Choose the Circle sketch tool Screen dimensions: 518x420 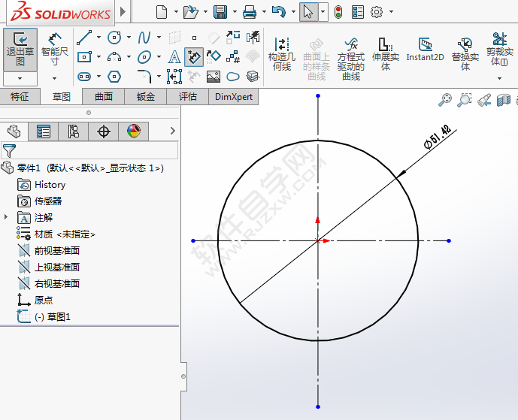pyautogui.click(x=114, y=38)
